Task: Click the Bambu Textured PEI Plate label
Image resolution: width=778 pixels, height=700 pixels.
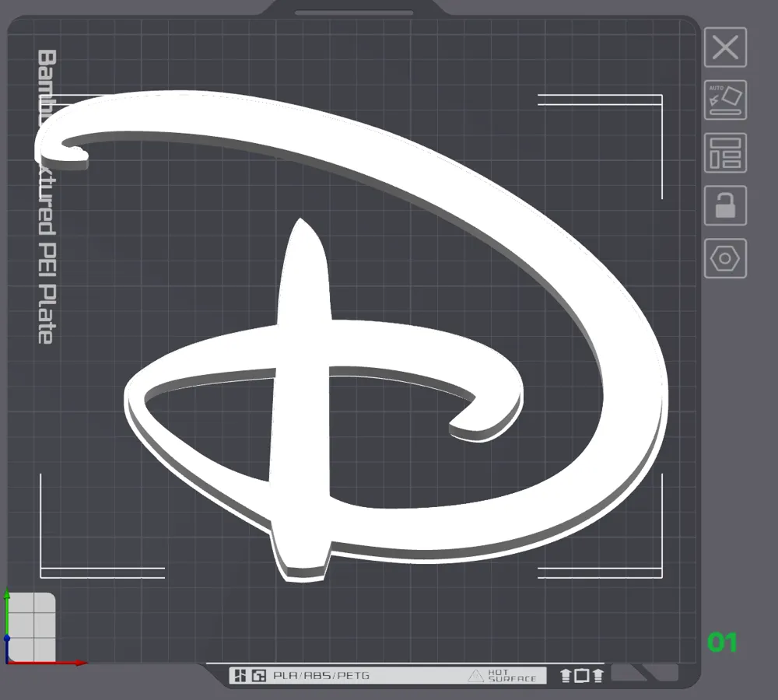Action: click(44, 194)
